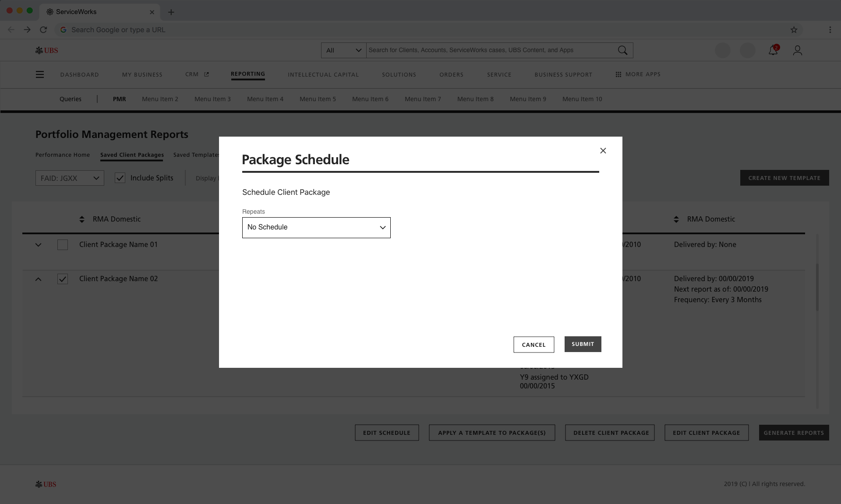
Task: Open the user profile icon
Action: pyautogui.click(x=797, y=50)
